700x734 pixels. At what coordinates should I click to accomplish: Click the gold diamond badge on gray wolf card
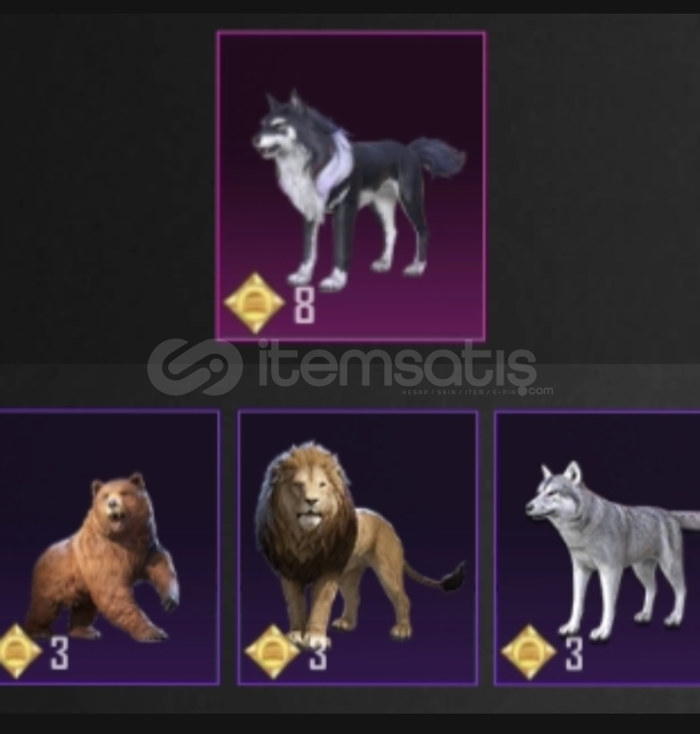coord(528,651)
